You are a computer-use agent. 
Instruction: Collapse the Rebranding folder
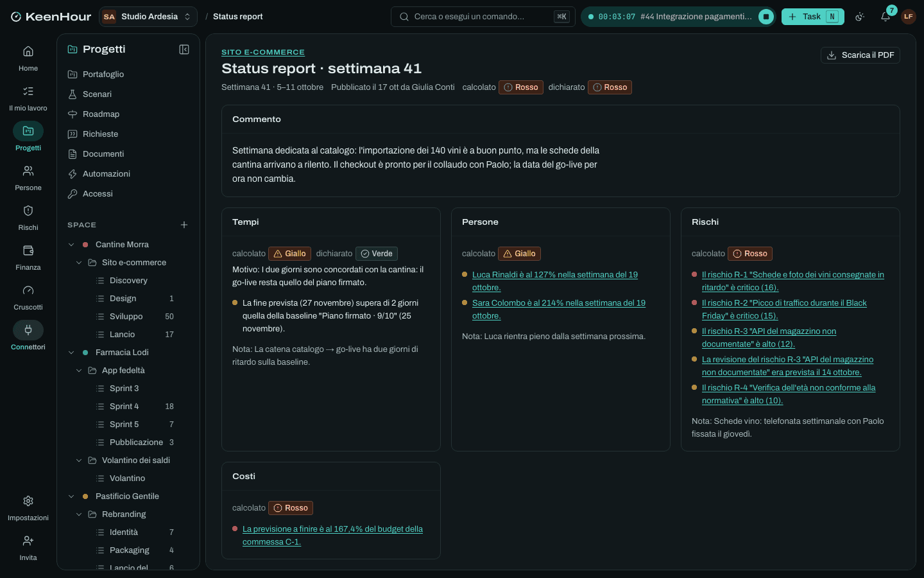(79, 514)
